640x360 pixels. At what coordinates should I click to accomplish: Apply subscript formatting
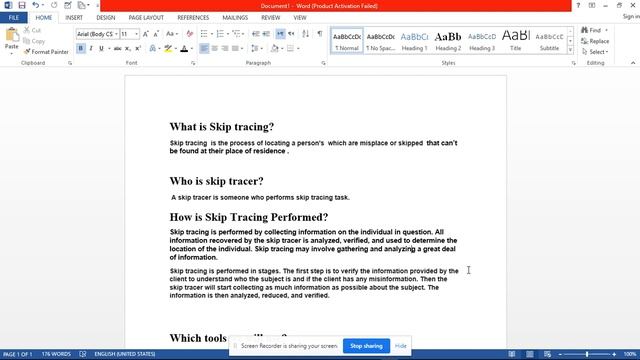(128, 49)
